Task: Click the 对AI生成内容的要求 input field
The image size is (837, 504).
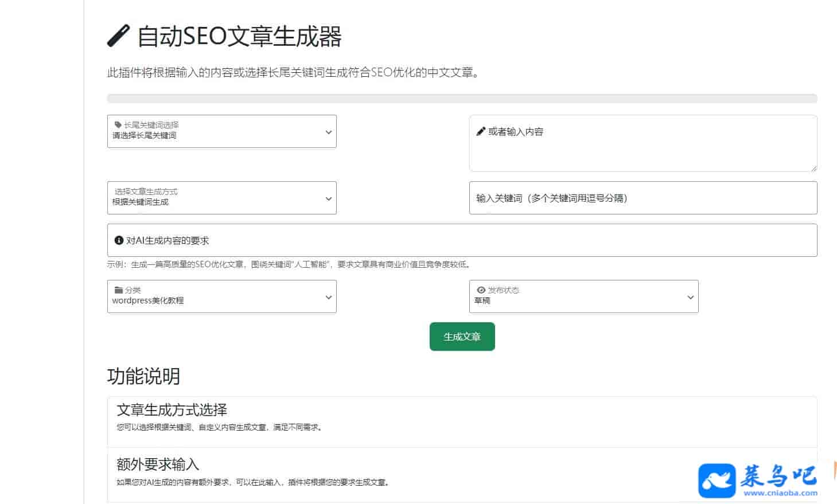Action: point(462,240)
